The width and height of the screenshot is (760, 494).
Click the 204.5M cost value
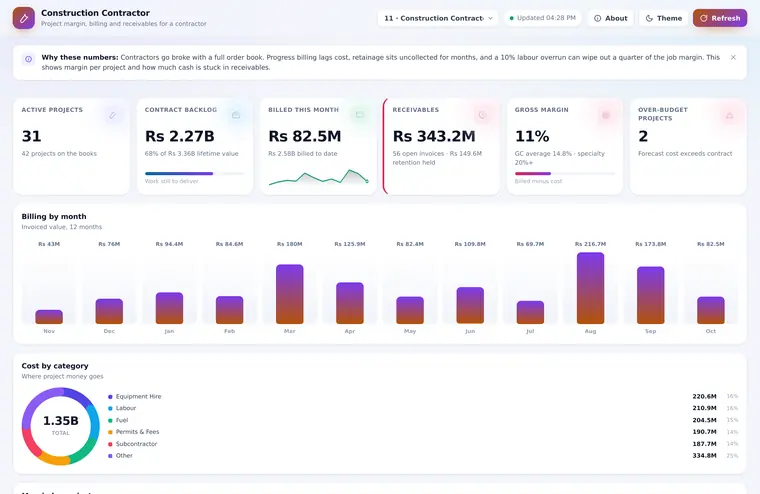704,420
